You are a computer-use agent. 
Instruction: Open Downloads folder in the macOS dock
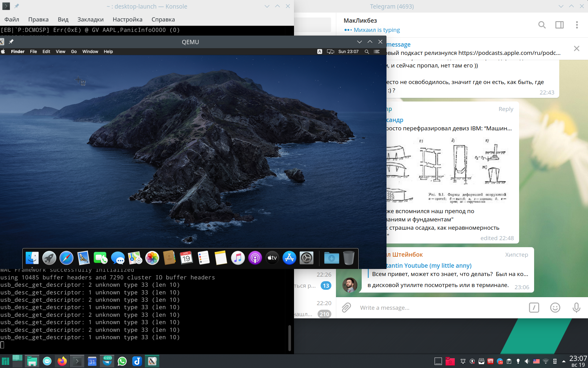pyautogui.click(x=332, y=258)
